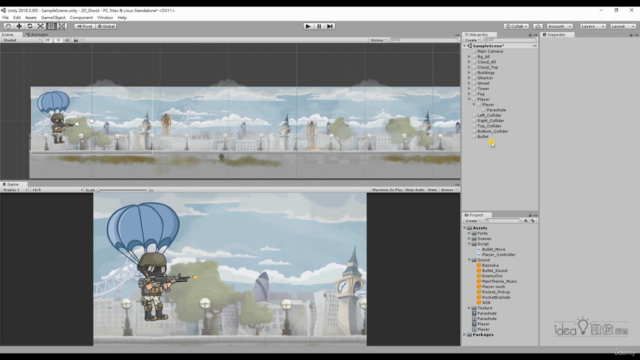Screen dimensions: 640x360
Task: Click the Bullet_Move script icon
Action: point(479,249)
